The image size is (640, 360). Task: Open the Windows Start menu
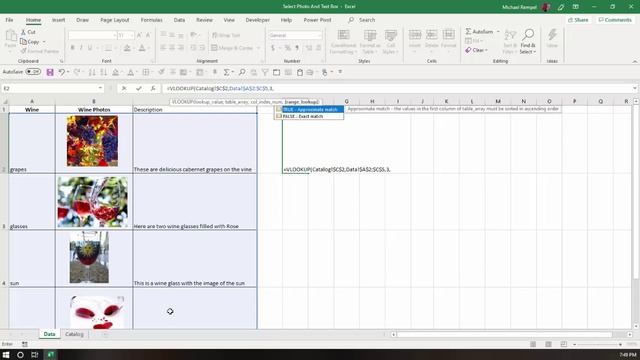(x=6, y=355)
